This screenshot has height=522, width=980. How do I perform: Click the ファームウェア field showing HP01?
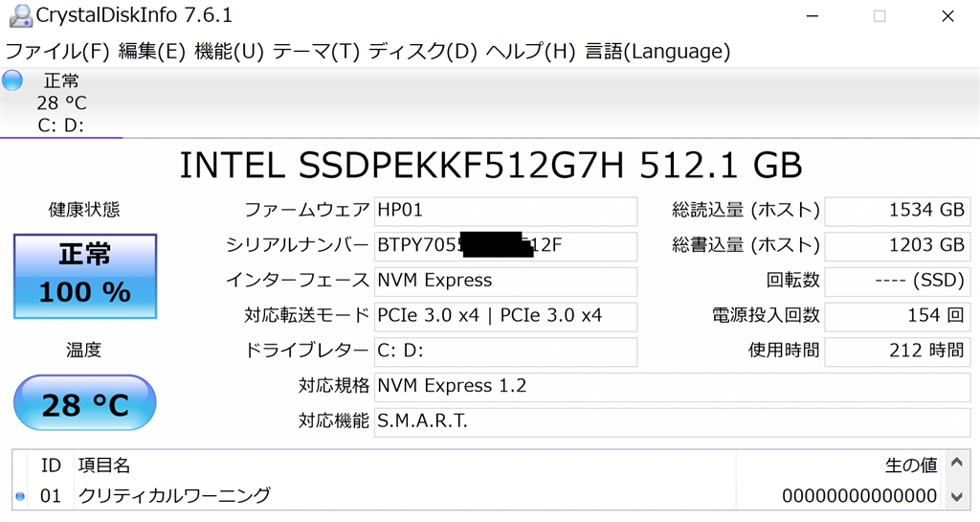point(504,211)
